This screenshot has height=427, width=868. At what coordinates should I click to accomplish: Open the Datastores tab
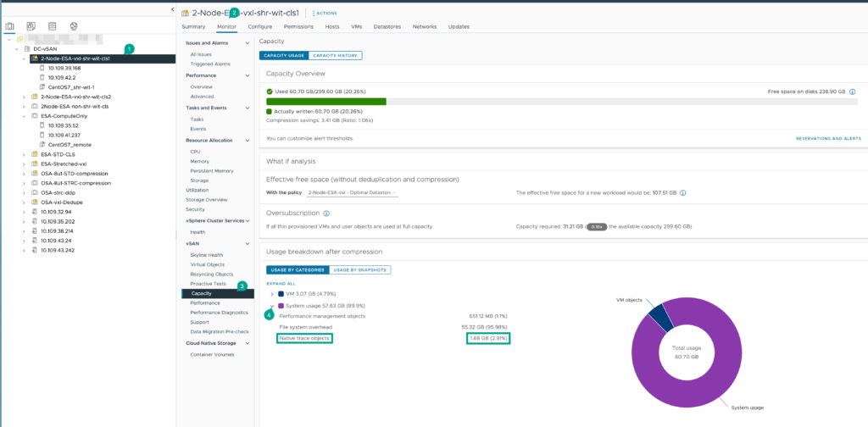click(x=387, y=26)
